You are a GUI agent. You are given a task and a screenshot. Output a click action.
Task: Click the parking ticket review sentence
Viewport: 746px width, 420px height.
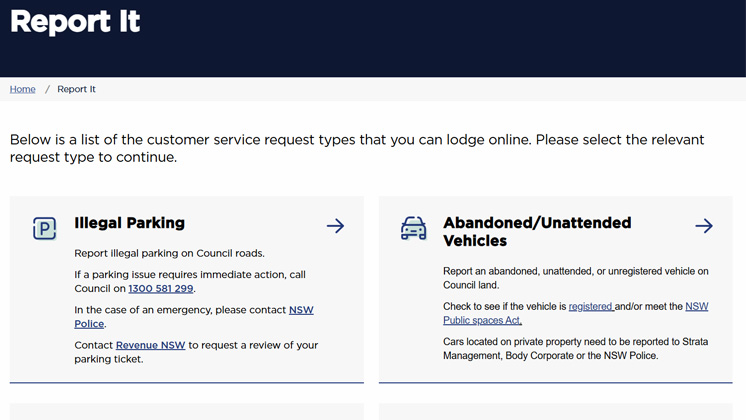pyautogui.click(x=196, y=352)
